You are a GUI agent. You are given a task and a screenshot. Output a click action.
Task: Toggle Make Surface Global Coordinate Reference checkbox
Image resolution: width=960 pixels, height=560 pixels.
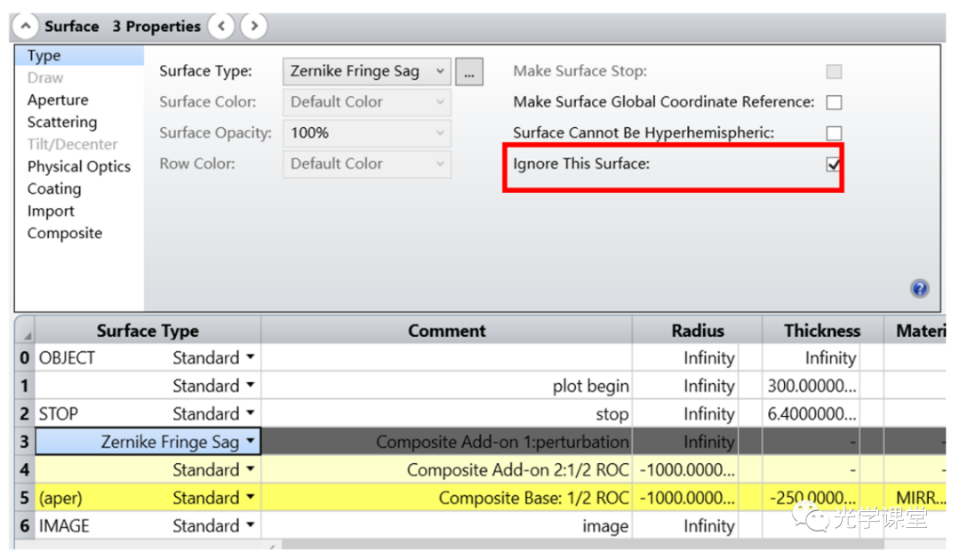(834, 102)
